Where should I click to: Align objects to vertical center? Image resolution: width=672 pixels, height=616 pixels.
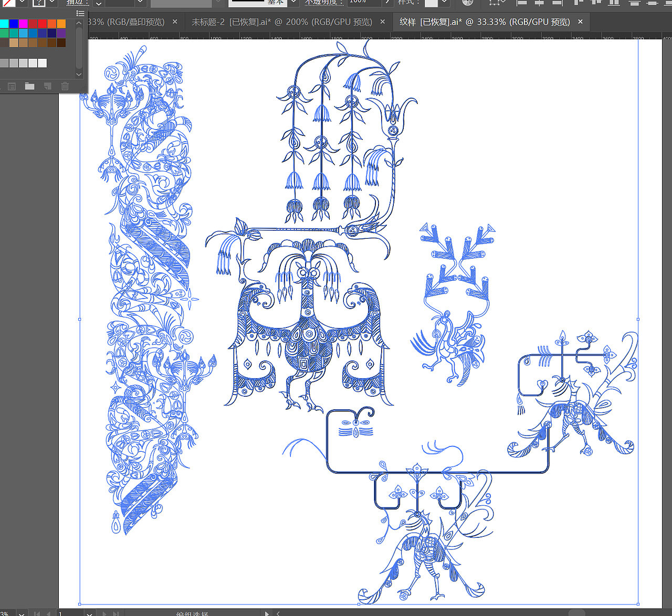point(596,3)
